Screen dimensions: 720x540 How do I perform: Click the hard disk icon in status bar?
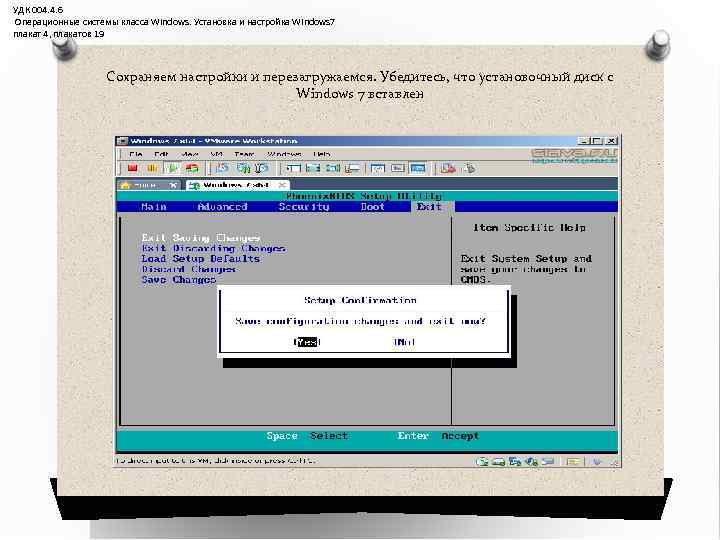pos(482,461)
